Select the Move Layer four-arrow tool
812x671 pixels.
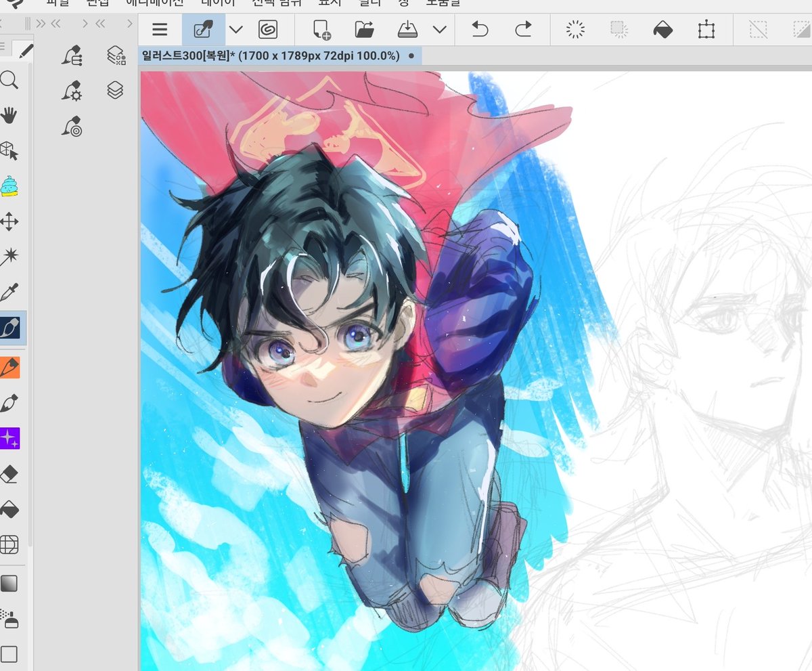point(9,221)
